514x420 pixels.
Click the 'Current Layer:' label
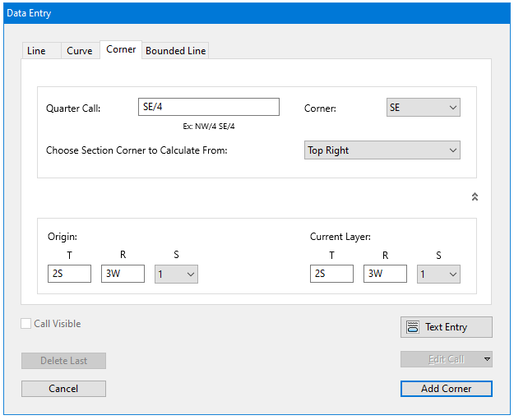[x=340, y=237]
